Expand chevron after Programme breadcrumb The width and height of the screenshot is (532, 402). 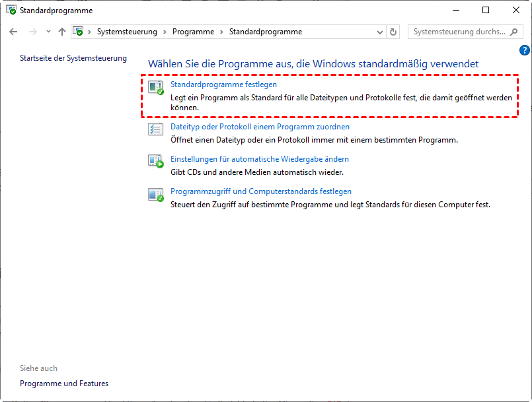pos(221,32)
